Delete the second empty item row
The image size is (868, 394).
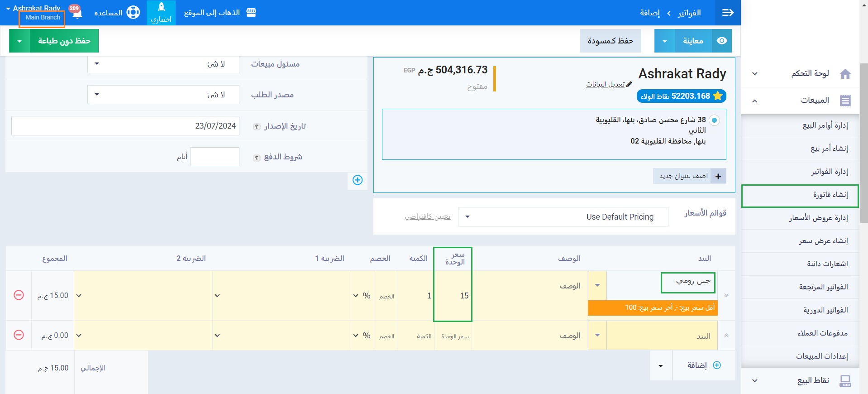point(19,335)
